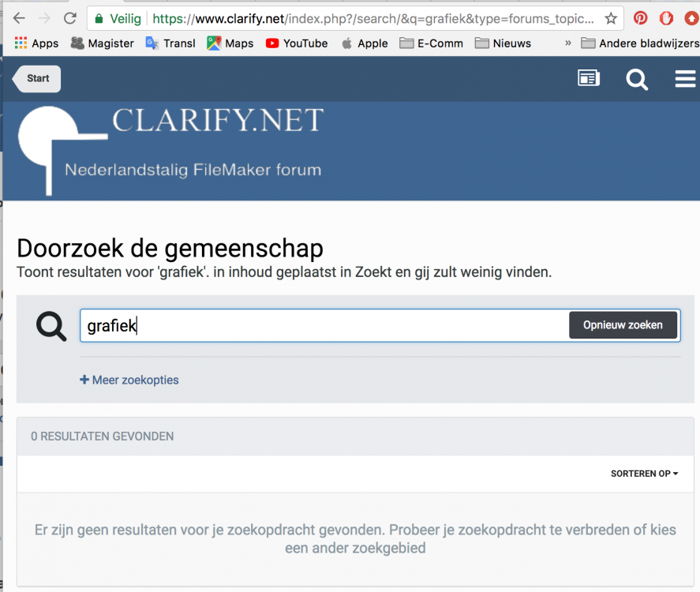
Task: Click the magnifying glass beside the search field
Action: (50, 324)
